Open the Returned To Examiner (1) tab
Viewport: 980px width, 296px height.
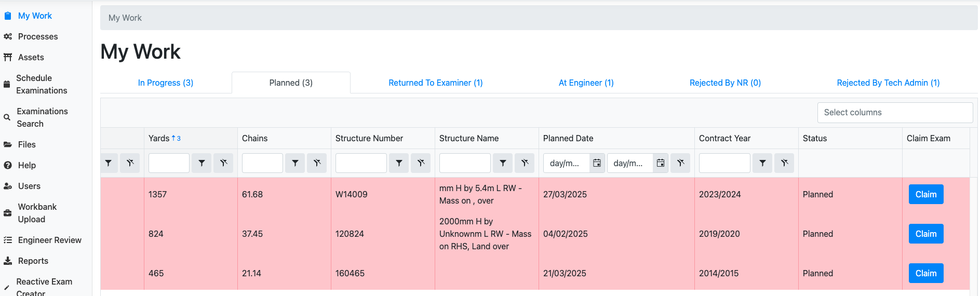click(x=435, y=83)
